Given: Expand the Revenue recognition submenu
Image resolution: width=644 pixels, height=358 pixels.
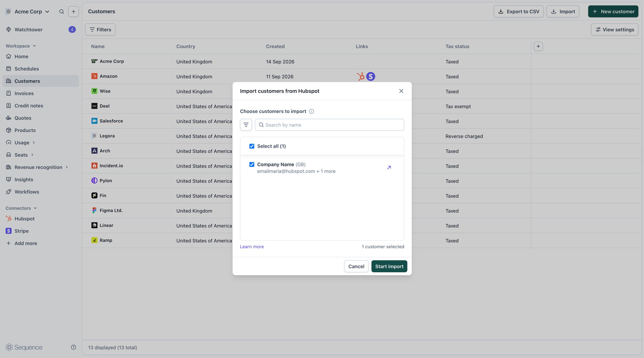Looking at the screenshot, I should 67,167.
